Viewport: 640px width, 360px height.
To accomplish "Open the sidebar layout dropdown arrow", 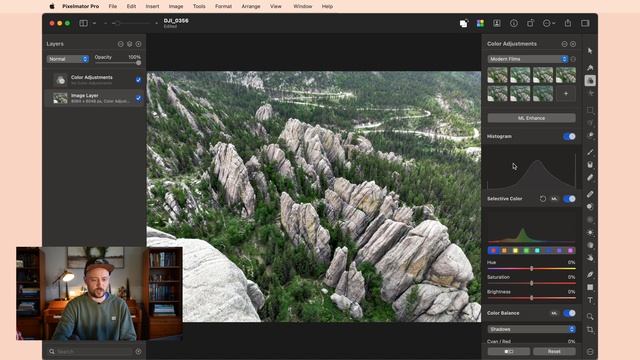I will [94, 23].
